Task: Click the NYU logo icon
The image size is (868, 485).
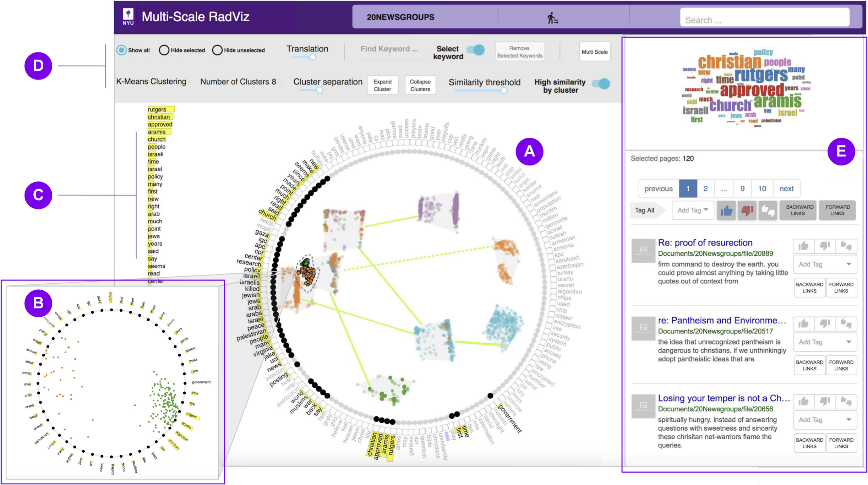Action: (x=128, y=16)
